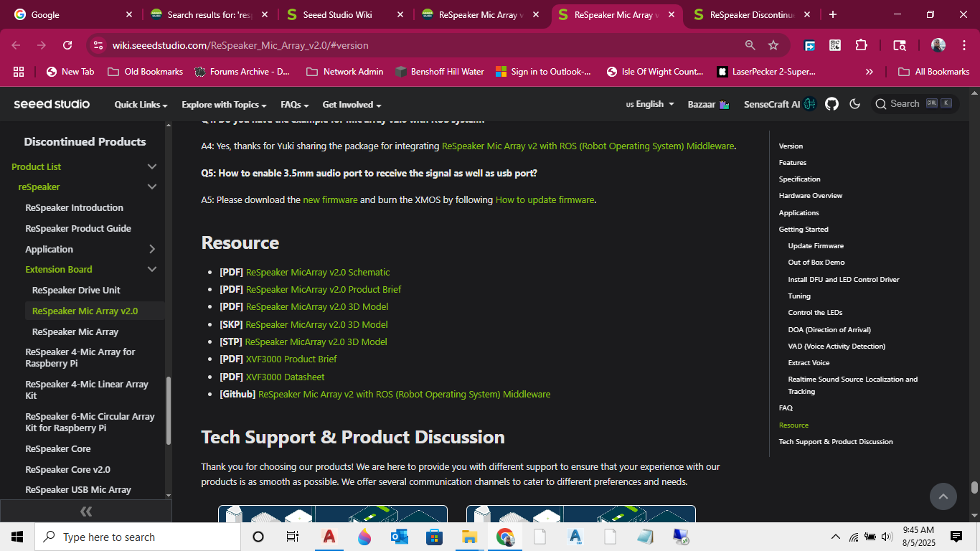The height and width of the screenshot is (551, 980).
Task: Open File Explorer from taskbar
Action: [469, 537]
